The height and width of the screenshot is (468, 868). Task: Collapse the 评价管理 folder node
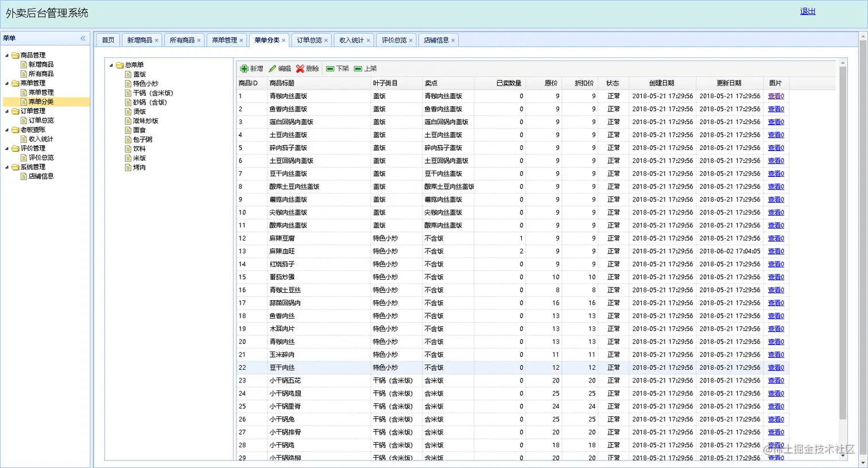pos(7,148)
